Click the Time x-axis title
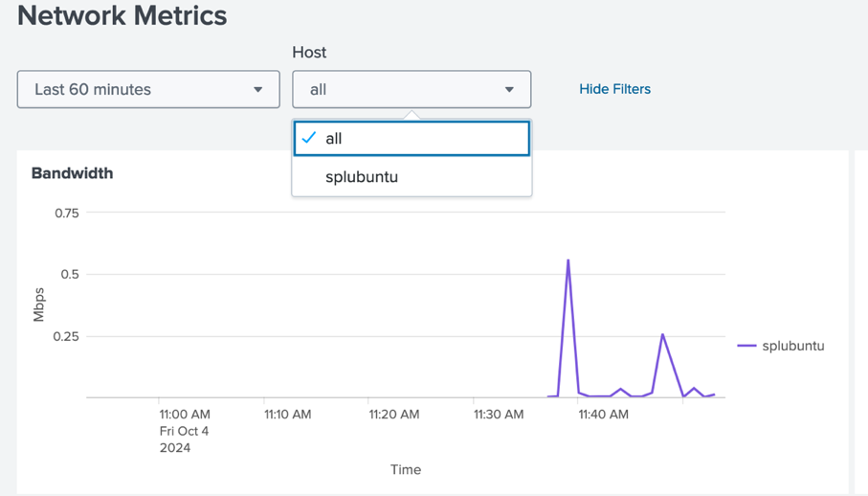The height and width of the screenshot is (496, 868). pos(405,469)
